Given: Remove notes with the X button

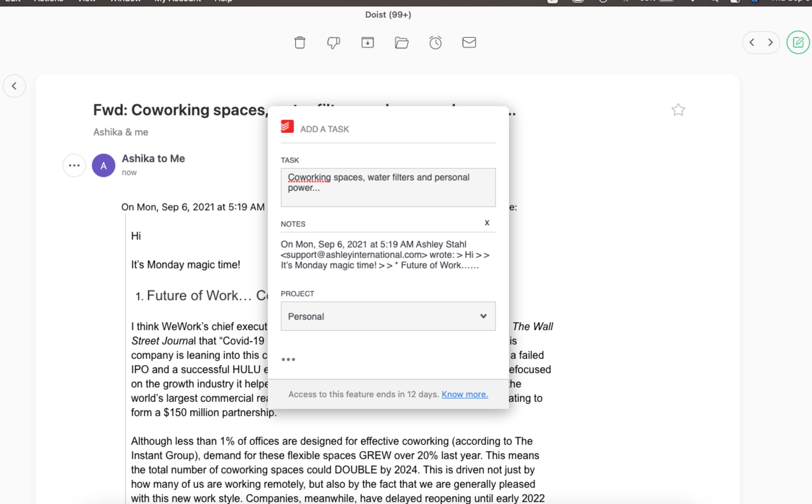Looking at the screenshot, I should click(x=487, y=223).
